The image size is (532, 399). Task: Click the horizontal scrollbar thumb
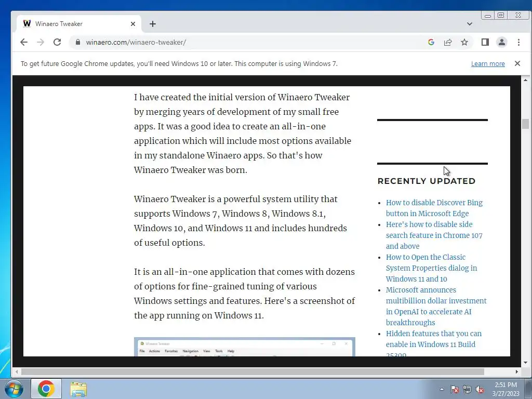coord(253,371)
